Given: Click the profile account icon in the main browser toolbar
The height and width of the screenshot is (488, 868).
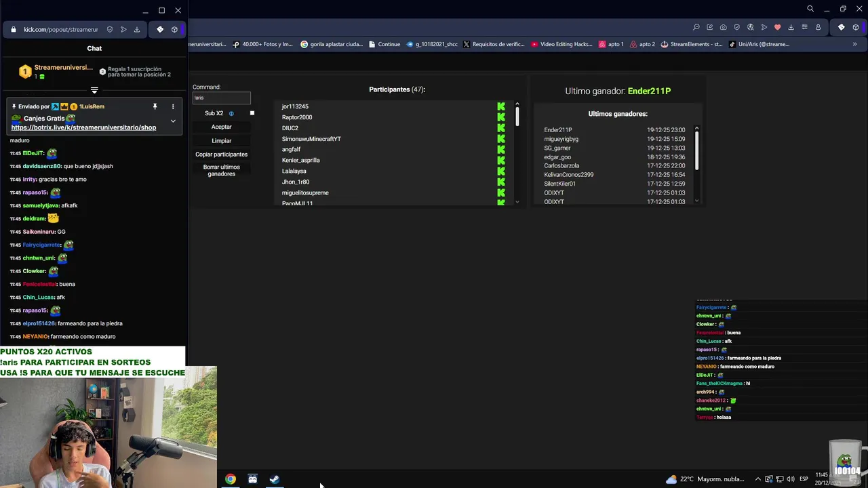Looking at the screenshot, I should coord(818,27).
